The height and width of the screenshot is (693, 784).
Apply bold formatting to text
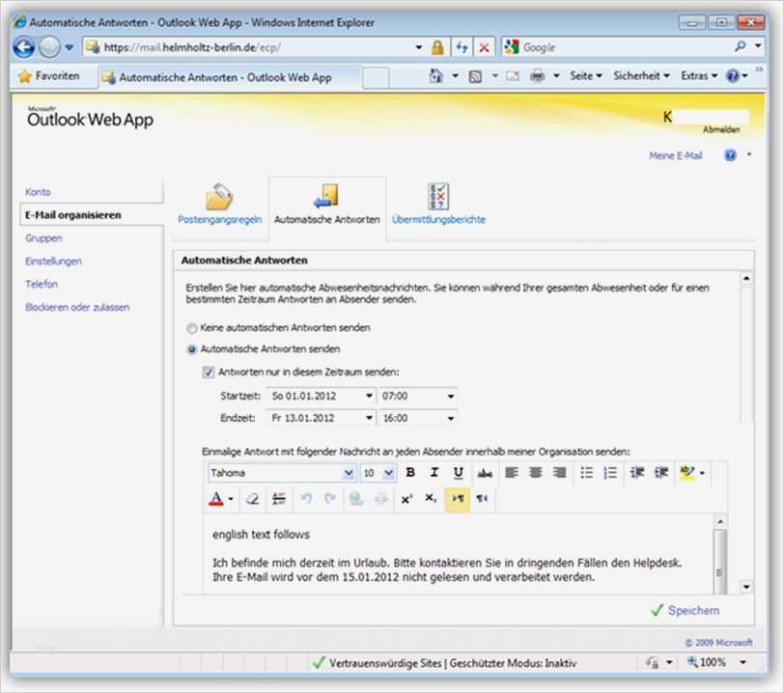click(x=409, y=474)
